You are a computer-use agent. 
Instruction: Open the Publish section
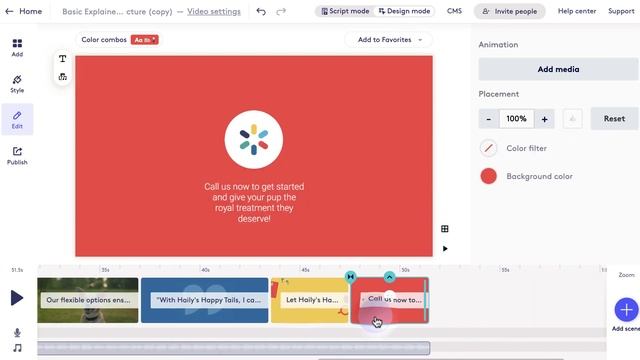[17, 156]
